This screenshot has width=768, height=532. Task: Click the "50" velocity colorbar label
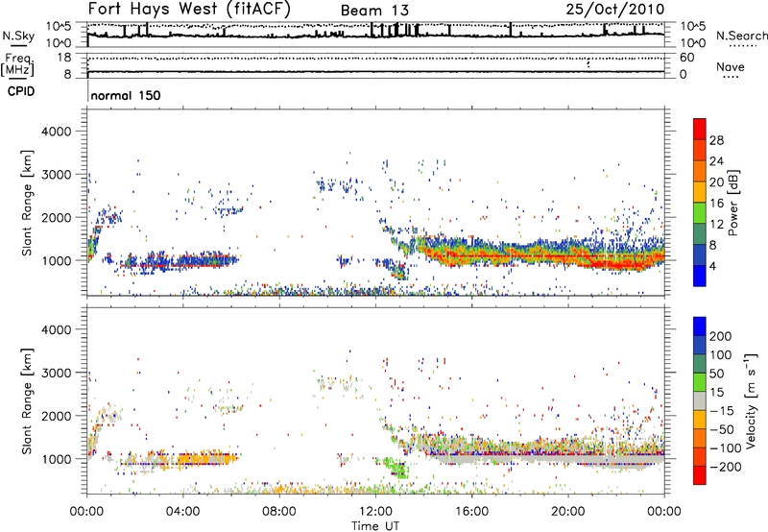716,374
